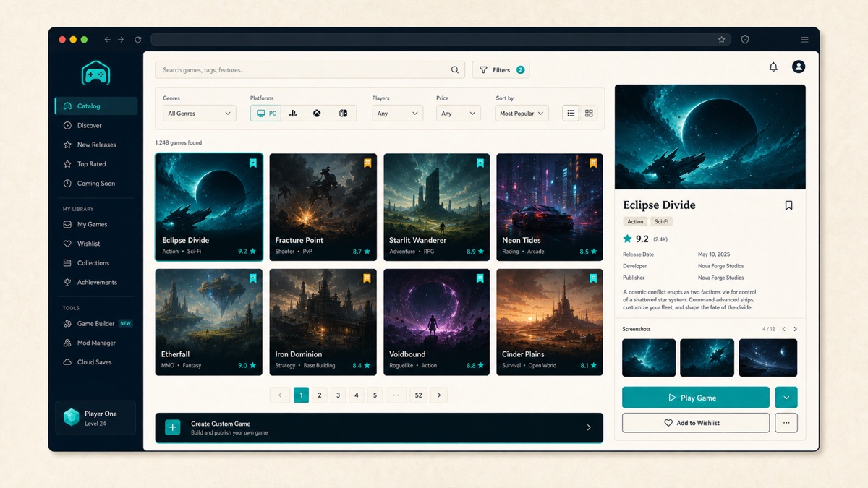Screen dimensions: 868x488
Task: Toggle bookmark on Fracture Point card
Action: coord(367,163)
